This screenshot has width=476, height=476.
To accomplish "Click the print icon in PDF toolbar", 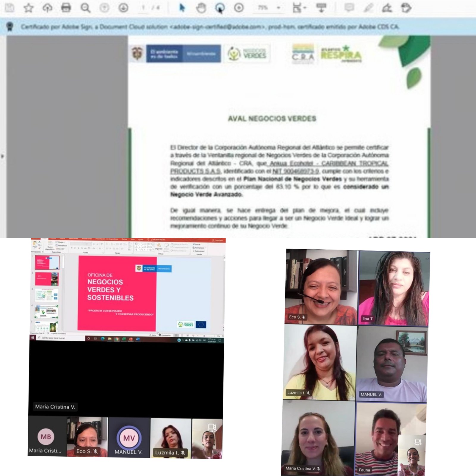I will [x=66, y=8].
